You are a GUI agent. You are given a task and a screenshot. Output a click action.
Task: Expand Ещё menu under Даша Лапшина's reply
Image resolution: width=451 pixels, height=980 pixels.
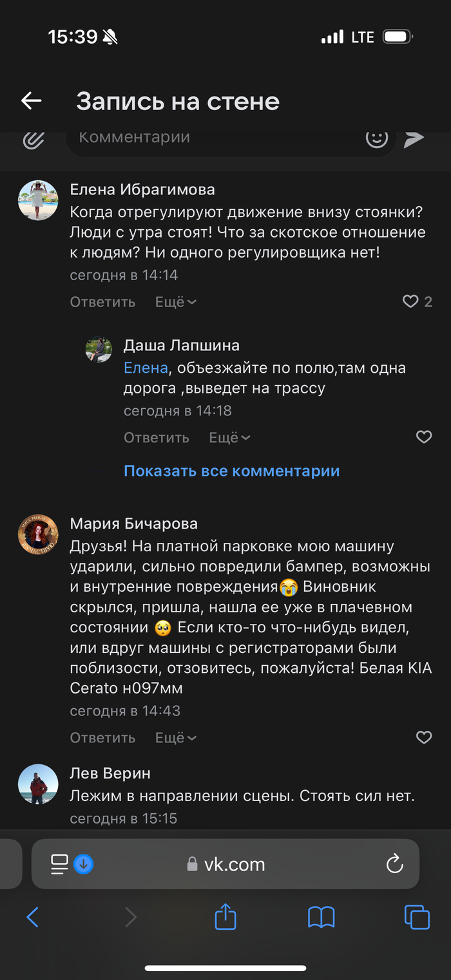point(229,438)
